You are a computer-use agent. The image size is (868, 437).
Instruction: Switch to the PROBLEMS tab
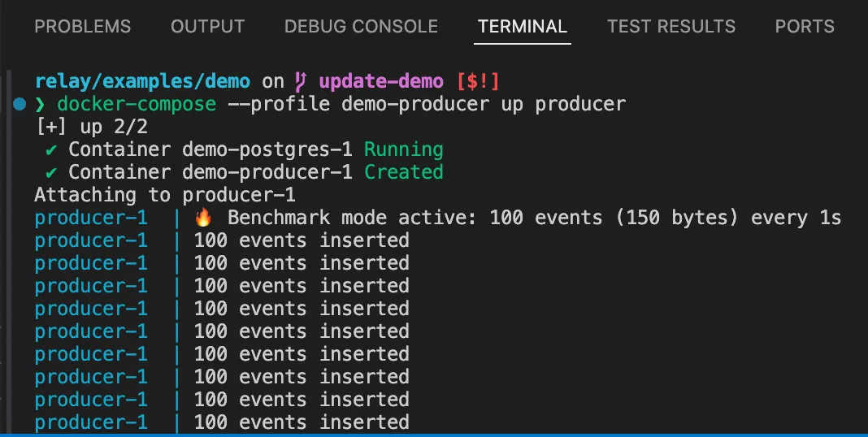(82, 26)
